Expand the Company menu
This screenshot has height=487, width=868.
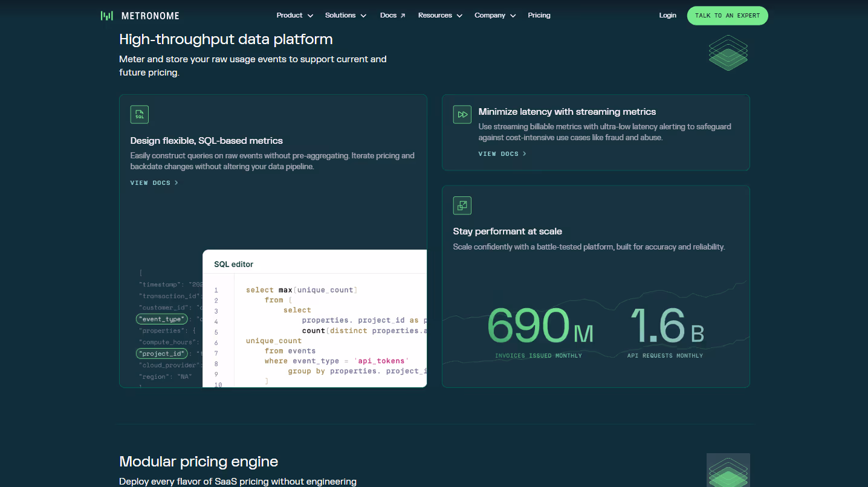[495, 16]
